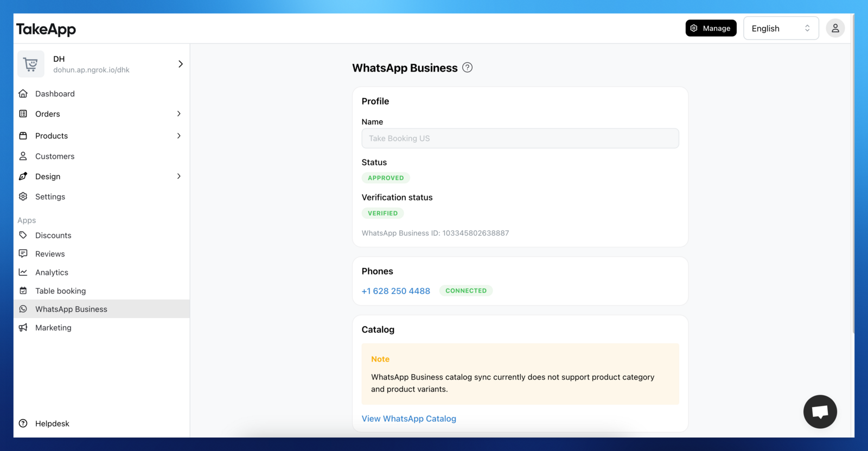Screen dimensions: 868x451
Task: Click the Products box icon
Action: pyautogui.click(x=23, y=136)
